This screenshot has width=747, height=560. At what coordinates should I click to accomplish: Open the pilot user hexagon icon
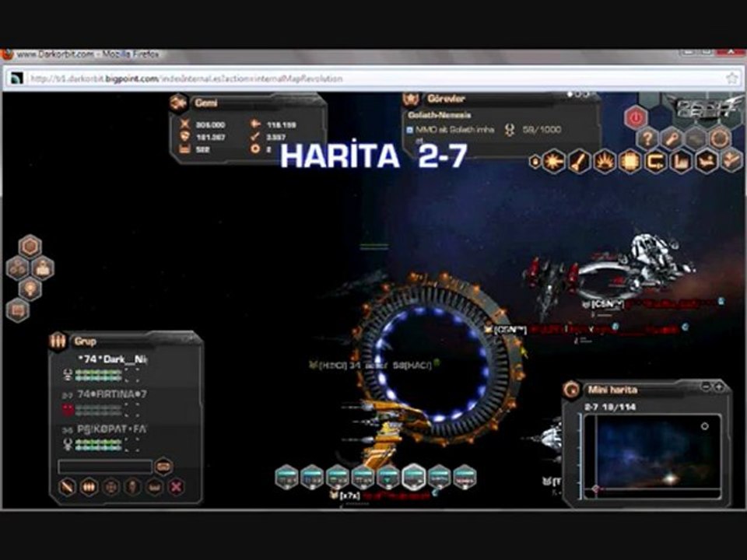pyautogui.click(x=43, y=268)
